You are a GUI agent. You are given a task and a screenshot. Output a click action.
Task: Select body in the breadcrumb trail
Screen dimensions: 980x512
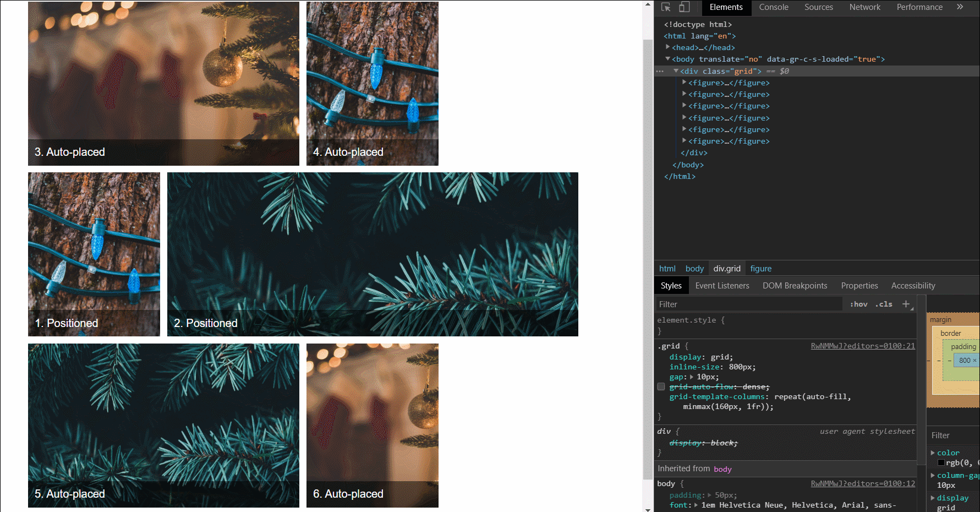(x=694, y=269)
